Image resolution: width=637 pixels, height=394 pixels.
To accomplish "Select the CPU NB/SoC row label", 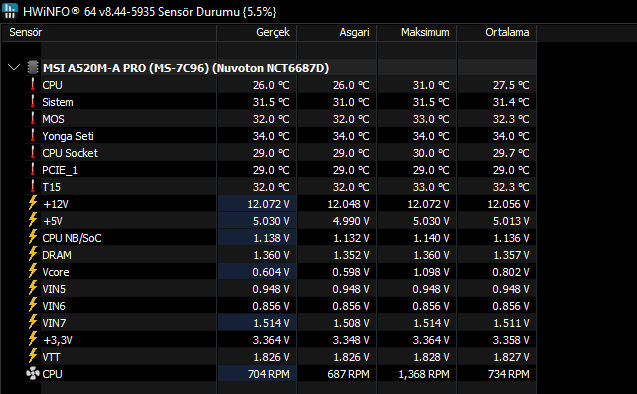I will [x=72, y=238].
